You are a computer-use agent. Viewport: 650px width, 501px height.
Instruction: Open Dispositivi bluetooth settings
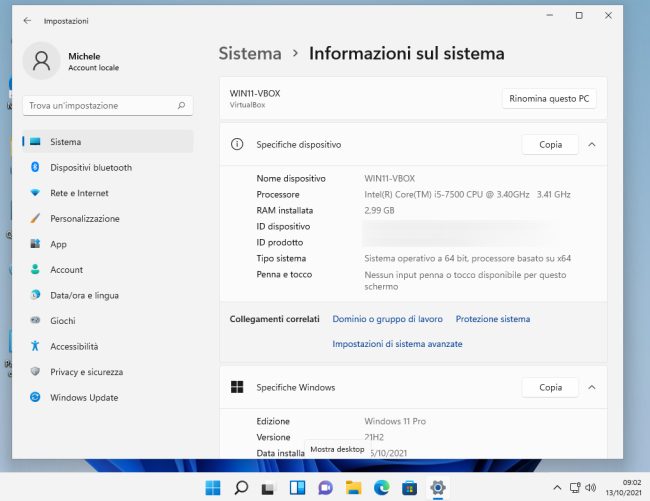[x=108, y=167]
